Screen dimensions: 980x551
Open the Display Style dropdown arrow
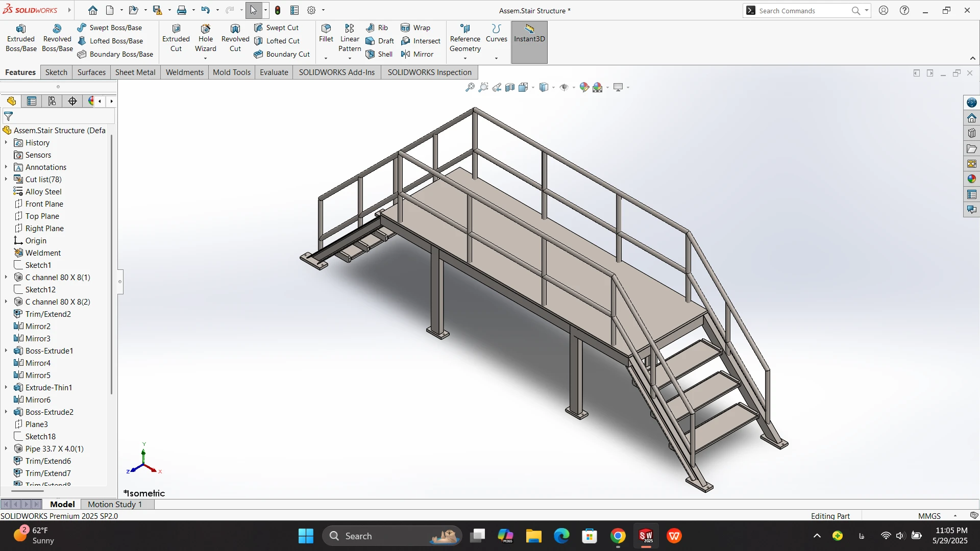pyautogui.click(x=554, y=88)
